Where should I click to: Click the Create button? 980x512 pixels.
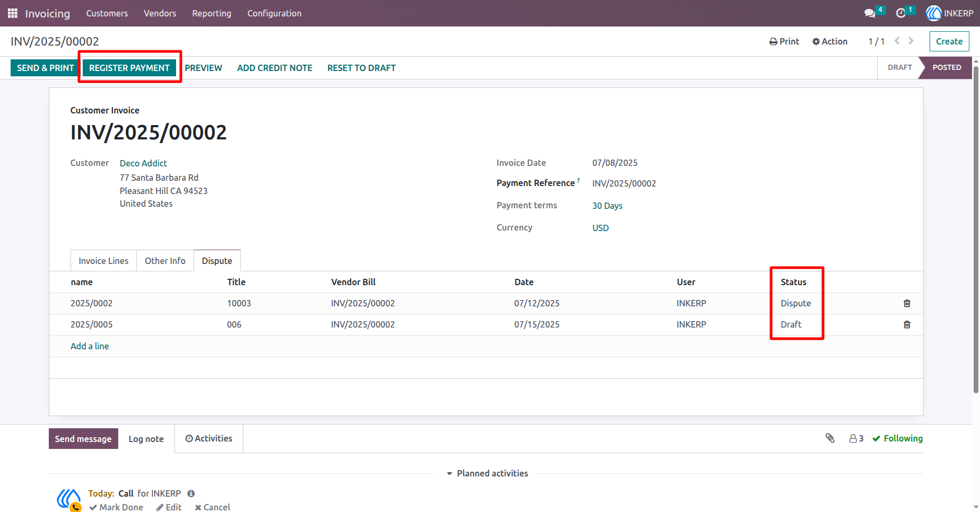(x=949, y=41)
